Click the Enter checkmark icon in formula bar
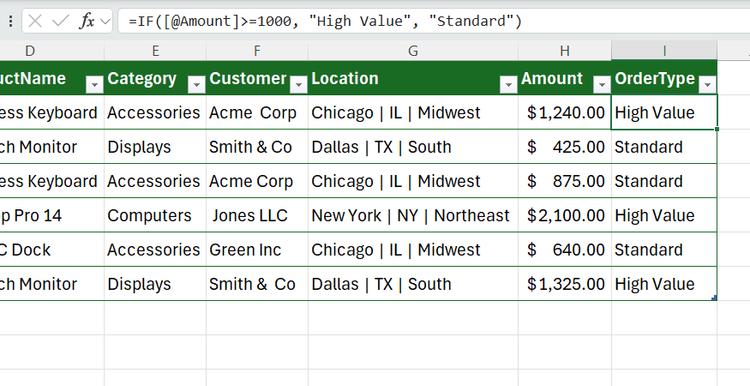Viewport: 750px width, 386px height. click(60, 21)
